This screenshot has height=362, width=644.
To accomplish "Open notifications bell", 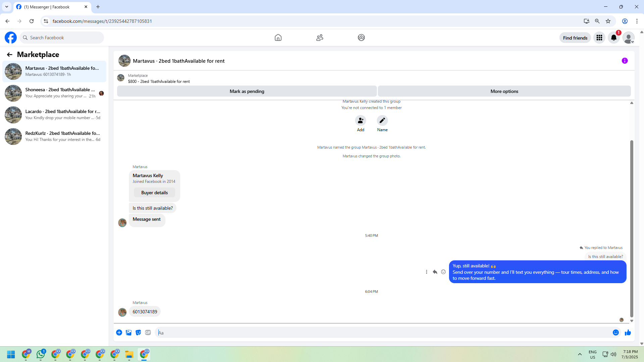I will 614,38.
